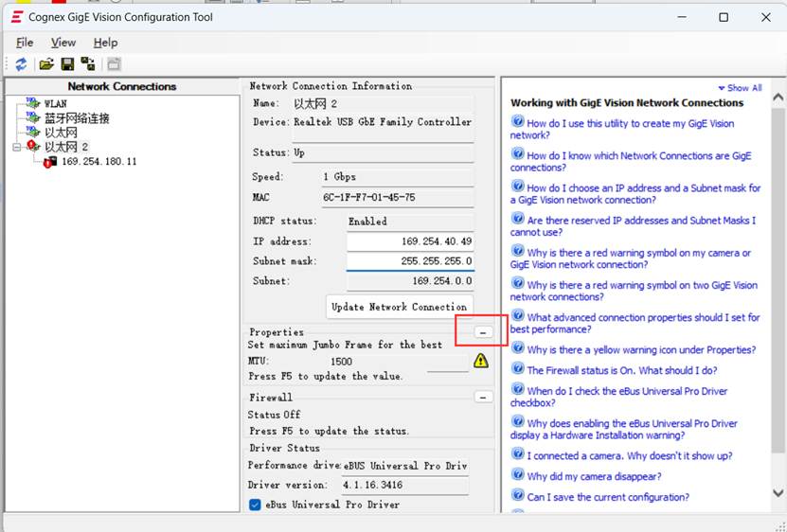The height and width of the screenshot is (532, 787).
Task: Collapse the Firewall section
Action: pos(483,397)
